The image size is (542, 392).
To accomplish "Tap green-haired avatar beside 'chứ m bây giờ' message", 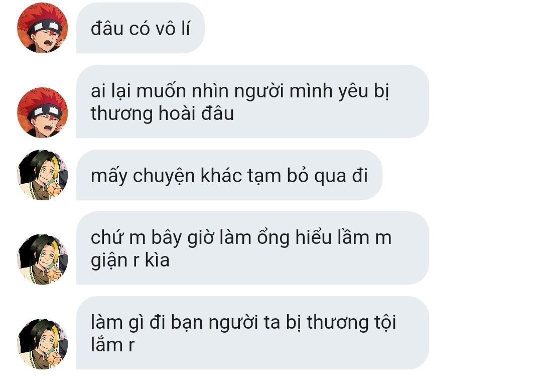I will 42,259.
